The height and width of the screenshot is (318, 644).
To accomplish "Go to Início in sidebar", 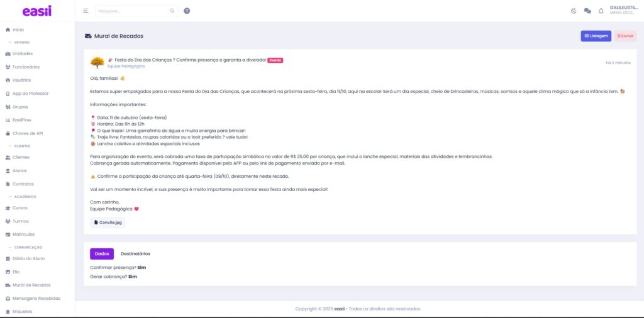I will [x=18, y=30].
